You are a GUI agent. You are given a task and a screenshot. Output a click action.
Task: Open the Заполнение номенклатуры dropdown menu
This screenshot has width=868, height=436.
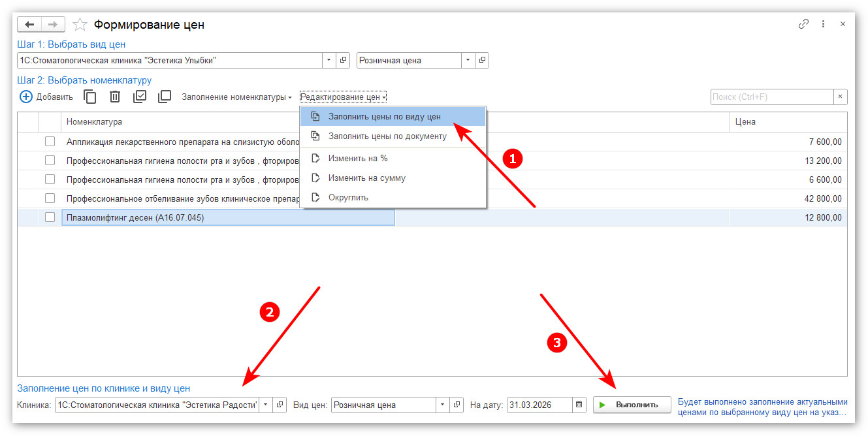pyautogui.click(x=236, y=97)
